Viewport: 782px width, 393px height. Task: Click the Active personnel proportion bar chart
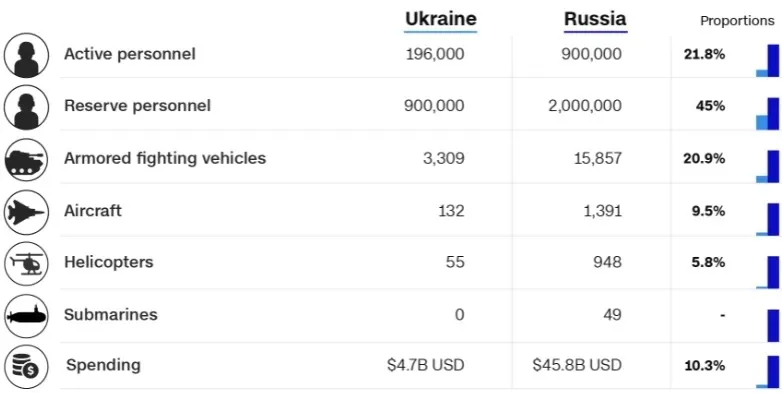768,60
